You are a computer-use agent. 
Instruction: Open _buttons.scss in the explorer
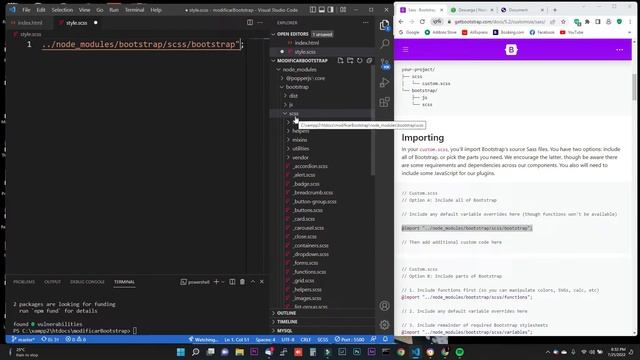(308, 210)
